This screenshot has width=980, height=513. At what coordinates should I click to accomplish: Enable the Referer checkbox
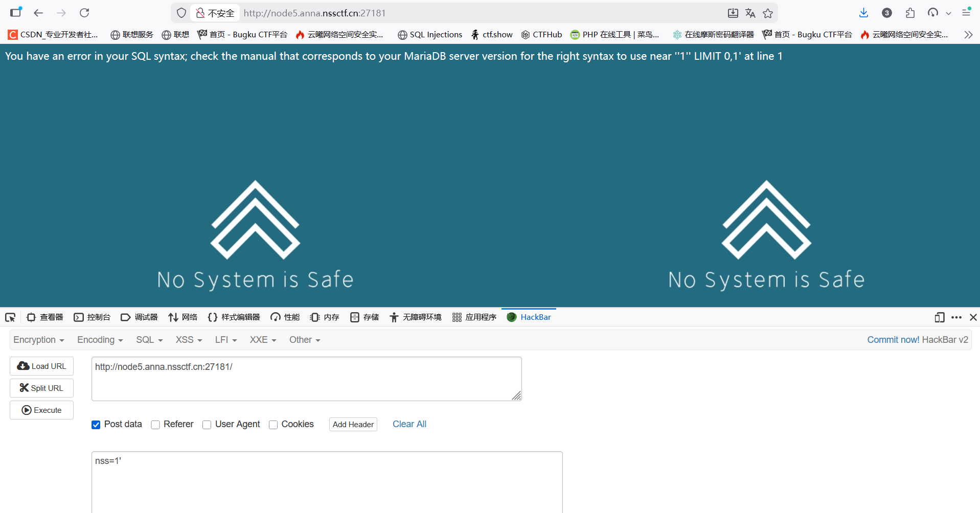coord(155,425)
